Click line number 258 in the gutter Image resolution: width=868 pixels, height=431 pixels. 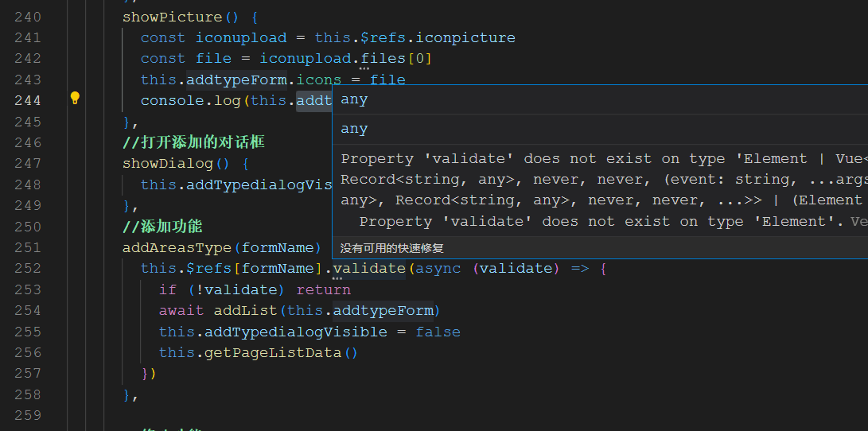[x=28, y=394]
